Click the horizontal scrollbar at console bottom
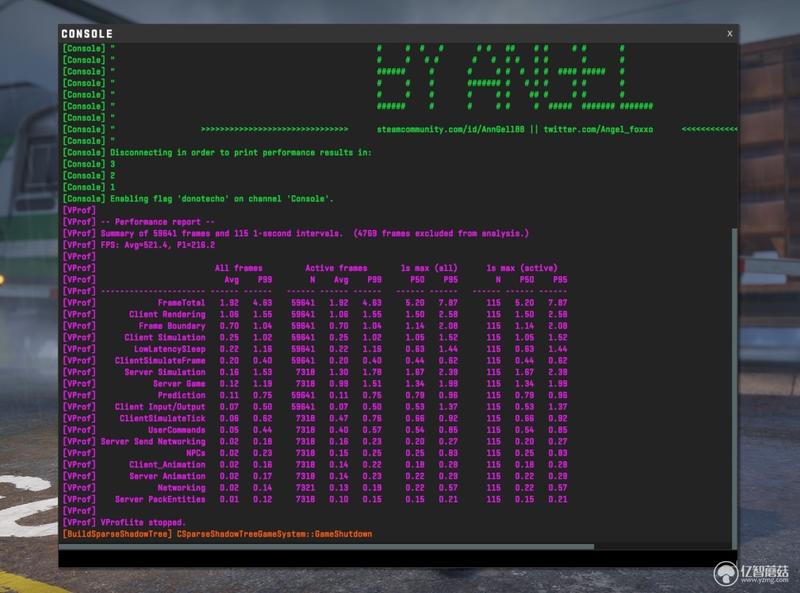Viewport: 800px width, 593px height. click(327, 547)
